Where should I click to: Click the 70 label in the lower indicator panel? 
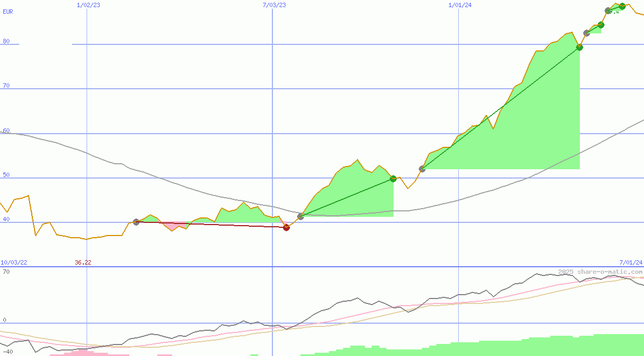(6, 272)
